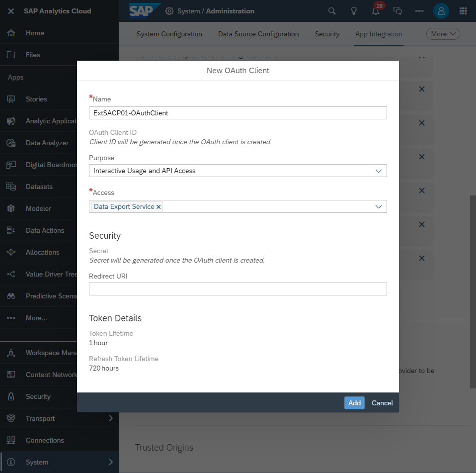The image size is (476, 473).
Task: Open the collaboration chat icon
Action: click(397, 11)
